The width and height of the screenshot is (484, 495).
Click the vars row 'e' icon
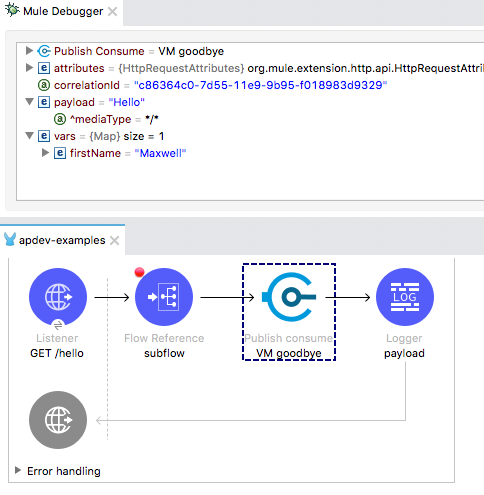point(44,136)
